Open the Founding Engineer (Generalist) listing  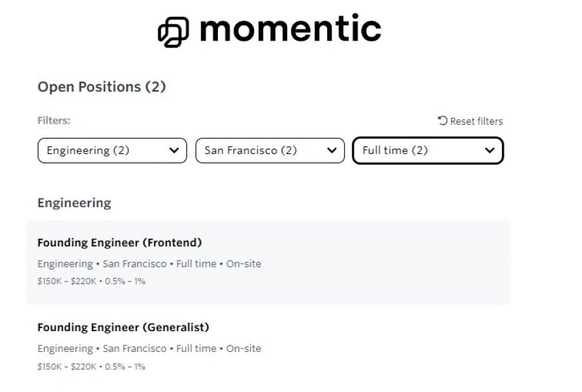(123, 327)
